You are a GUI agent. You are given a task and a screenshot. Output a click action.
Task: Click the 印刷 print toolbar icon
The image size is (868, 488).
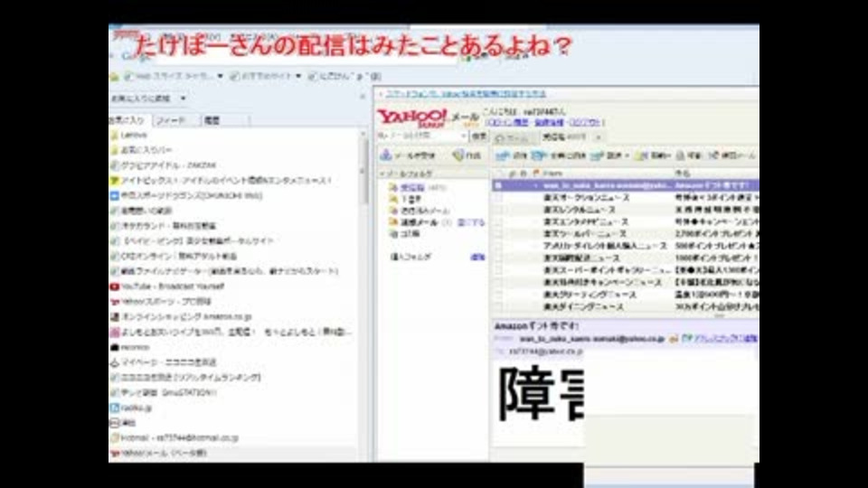pos(681,155)
